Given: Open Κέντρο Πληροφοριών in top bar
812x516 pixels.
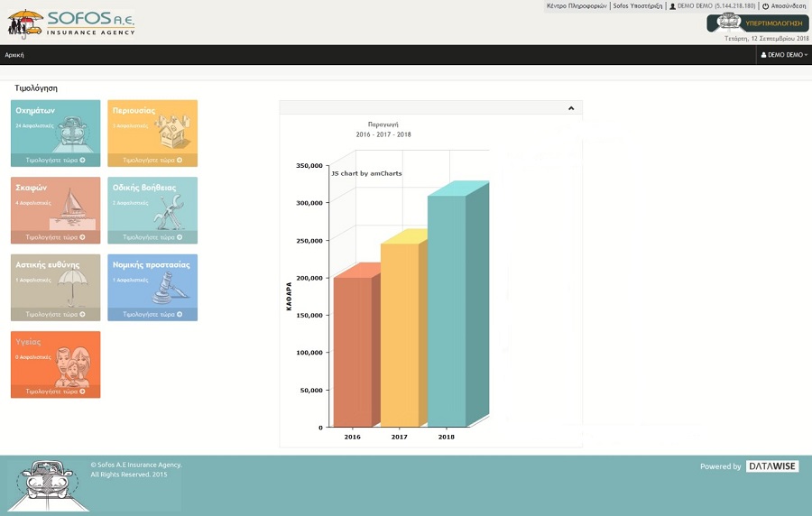Looking at the screenshot, I should (577, 6).
